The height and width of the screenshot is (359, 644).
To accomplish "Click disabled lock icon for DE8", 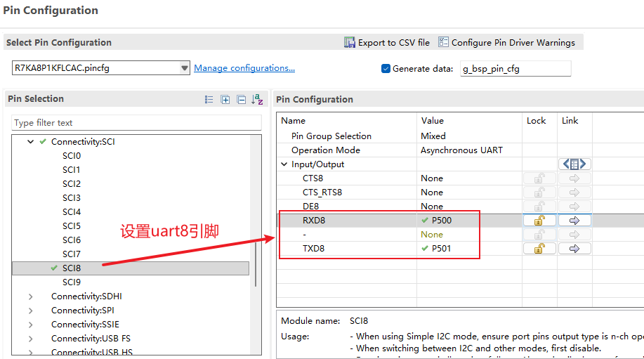I will tap(539, 207).
